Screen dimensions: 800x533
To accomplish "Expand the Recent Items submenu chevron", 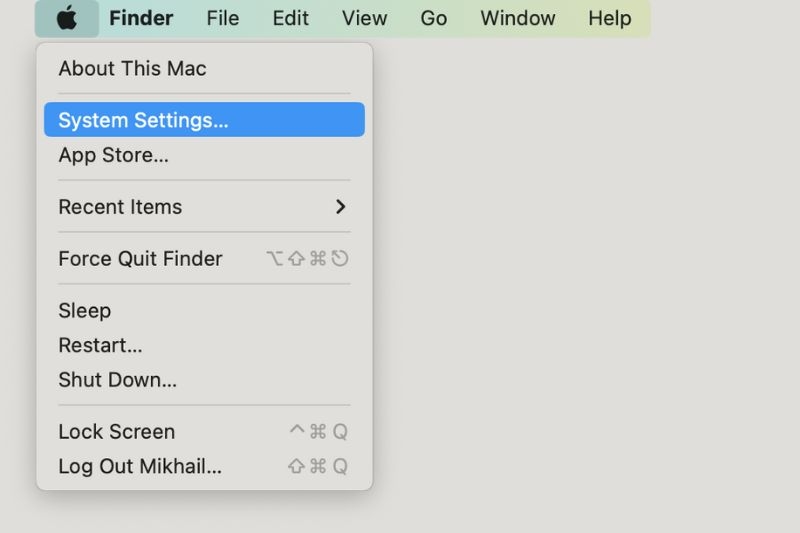I will click(x=341, y=207).
